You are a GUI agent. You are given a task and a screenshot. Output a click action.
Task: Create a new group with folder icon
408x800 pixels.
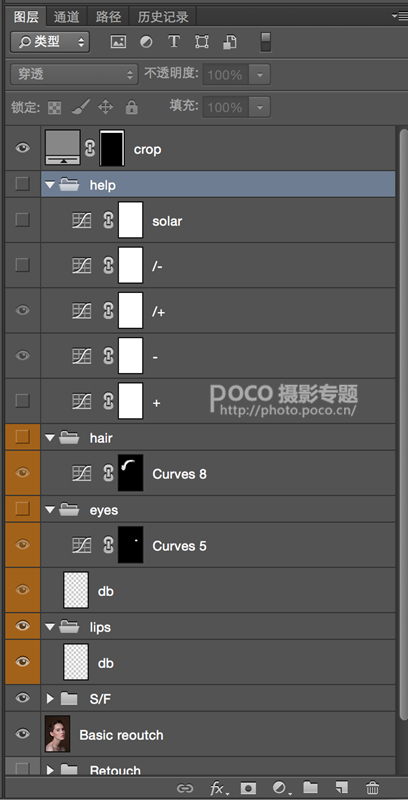click(311, 788)
